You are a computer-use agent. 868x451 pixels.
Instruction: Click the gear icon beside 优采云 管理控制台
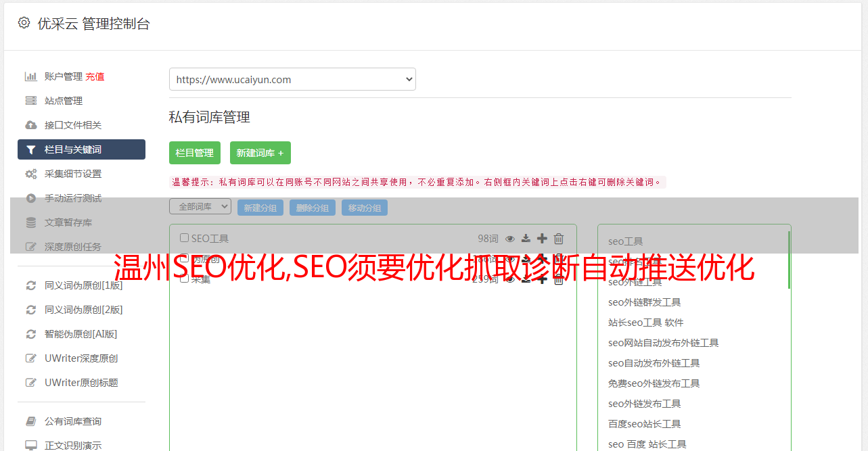(24, 23)
